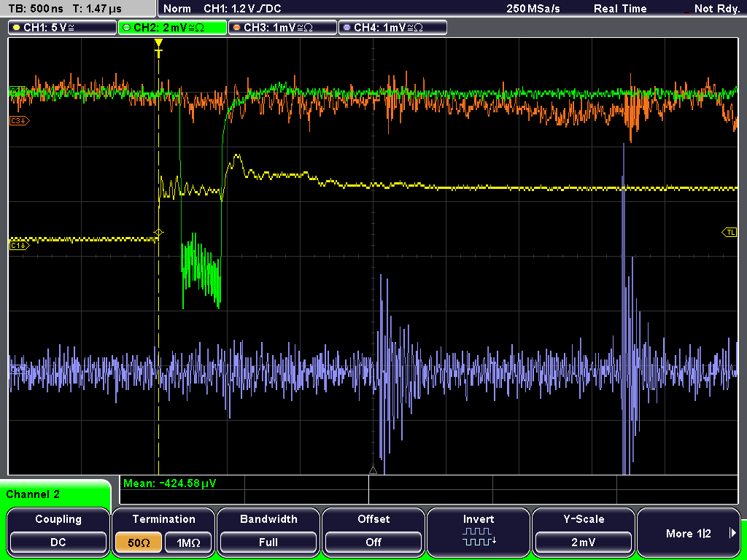Click the C4 ground level marker

18,368
